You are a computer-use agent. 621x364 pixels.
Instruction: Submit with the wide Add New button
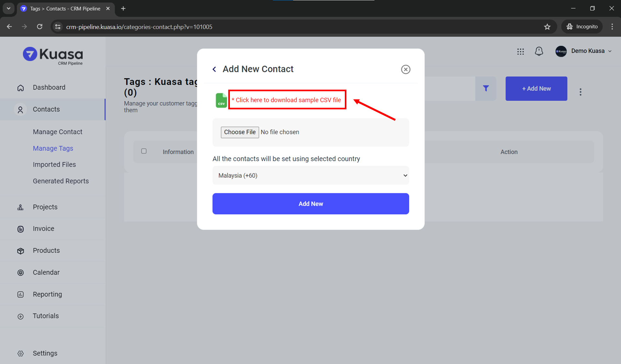click(310, 204)
